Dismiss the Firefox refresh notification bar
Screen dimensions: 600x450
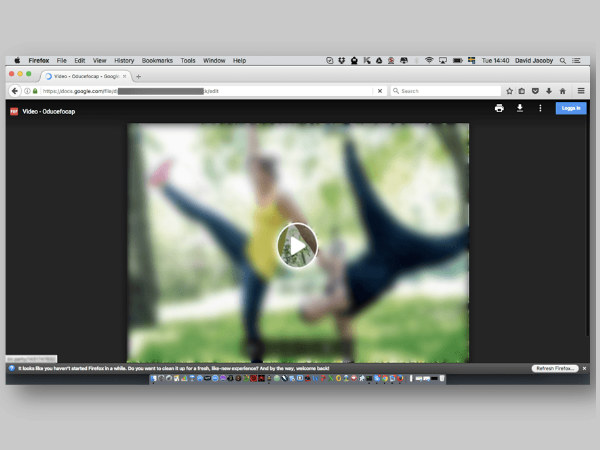[585, 368]
